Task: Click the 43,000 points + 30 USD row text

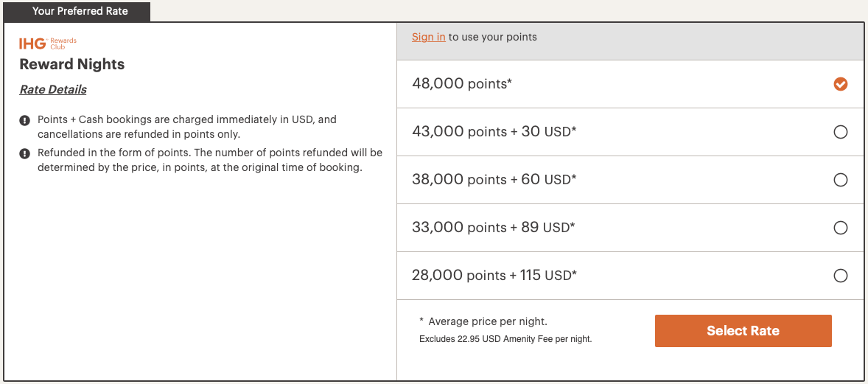Action: (x=494, y=132)
